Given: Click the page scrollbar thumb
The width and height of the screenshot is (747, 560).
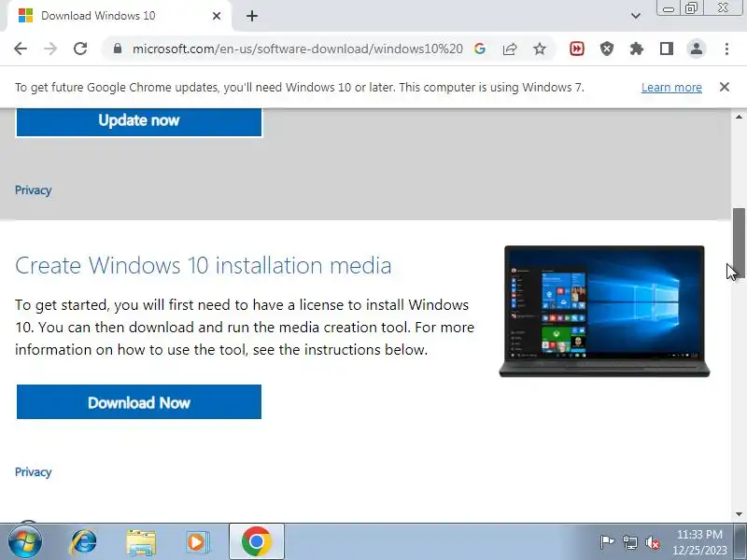Looking at the screenshot, I should tap(739, 243).
